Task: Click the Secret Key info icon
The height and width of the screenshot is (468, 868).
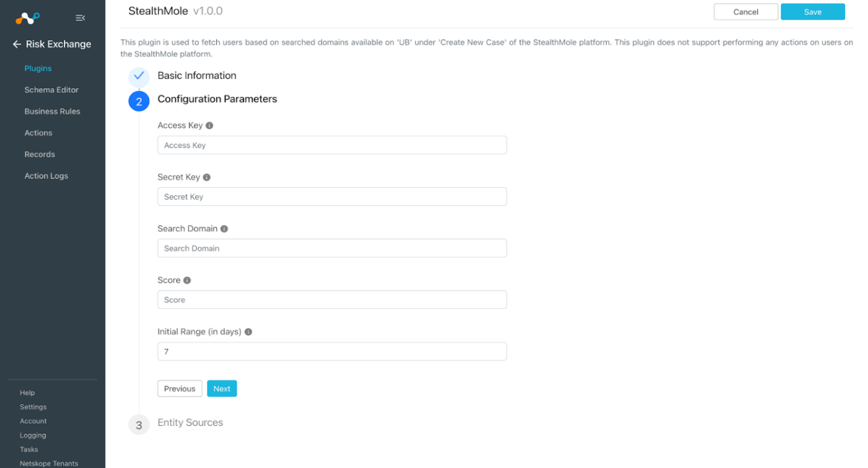Action: tap(207, 177)
